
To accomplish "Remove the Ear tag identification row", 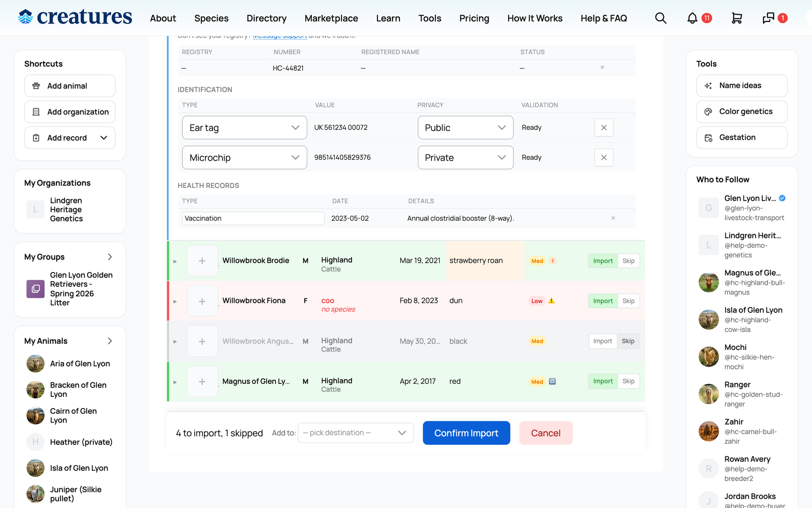I will pyautogui.click(x=603, y=127).
